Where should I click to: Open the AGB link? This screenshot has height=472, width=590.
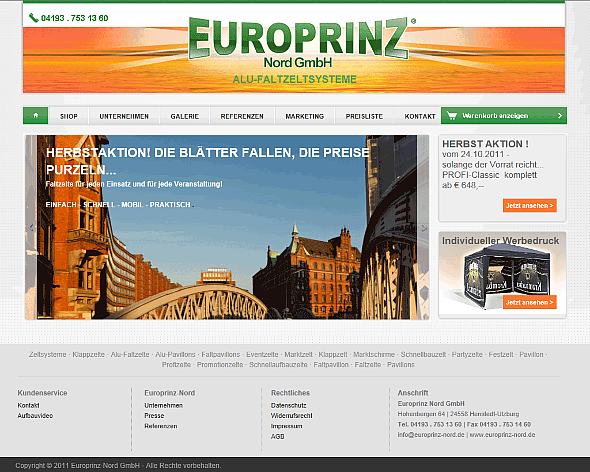278,437
